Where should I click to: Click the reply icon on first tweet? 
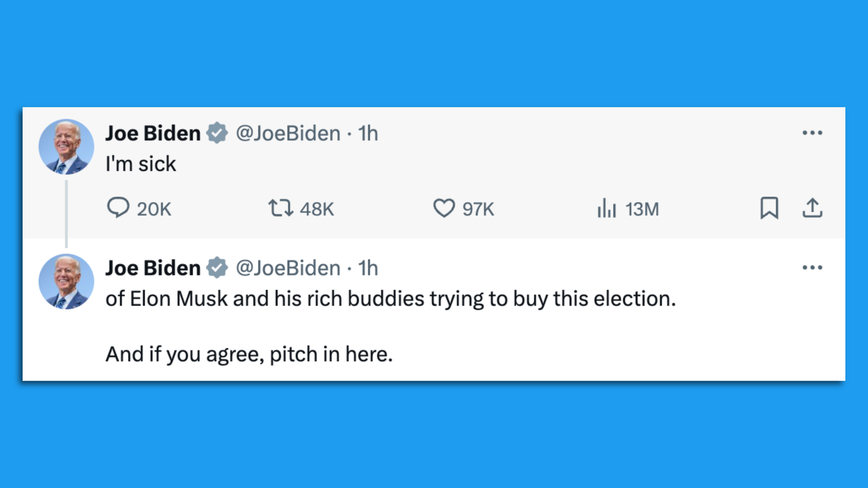[x=118, y=208]
